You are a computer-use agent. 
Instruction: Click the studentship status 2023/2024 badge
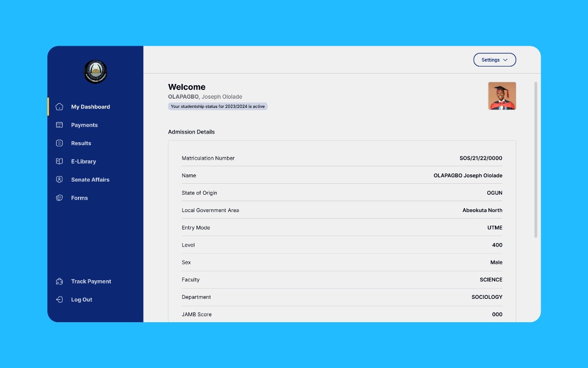click(x=217, y=106)
